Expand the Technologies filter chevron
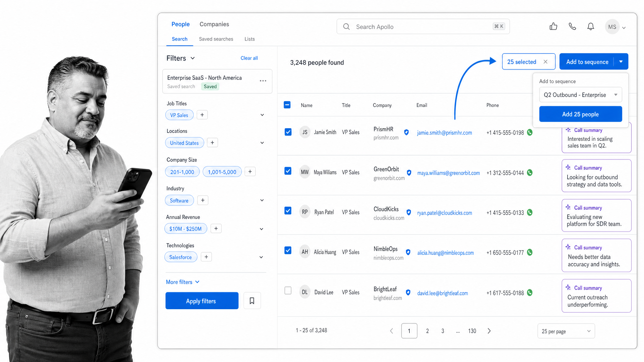 coord(261,257)
